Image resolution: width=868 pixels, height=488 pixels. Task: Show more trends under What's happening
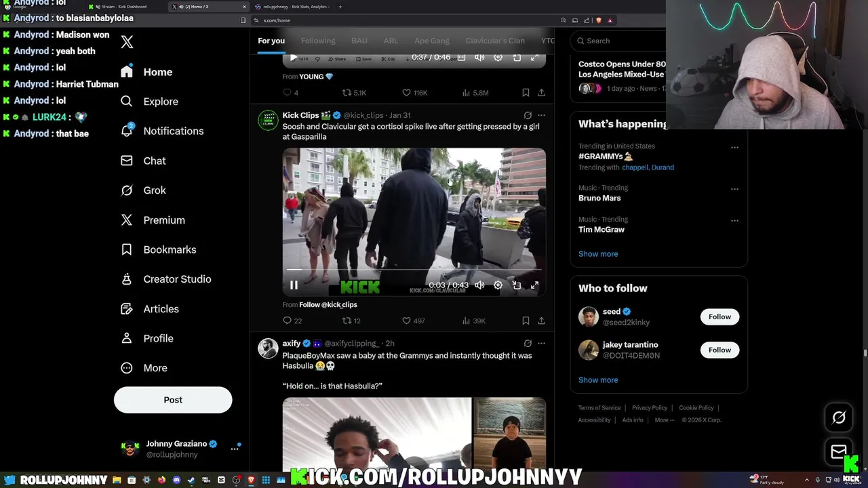click(x=598, y=254)
